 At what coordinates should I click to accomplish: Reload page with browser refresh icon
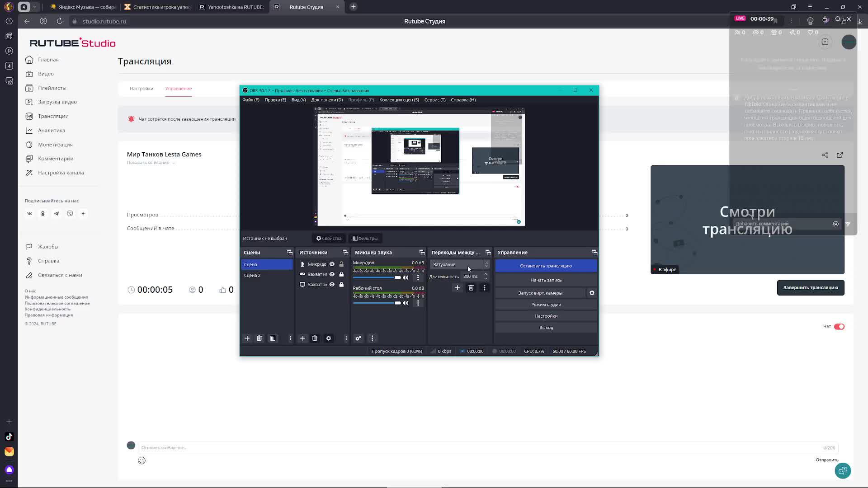pyautogui.click(x=59, y=21)
